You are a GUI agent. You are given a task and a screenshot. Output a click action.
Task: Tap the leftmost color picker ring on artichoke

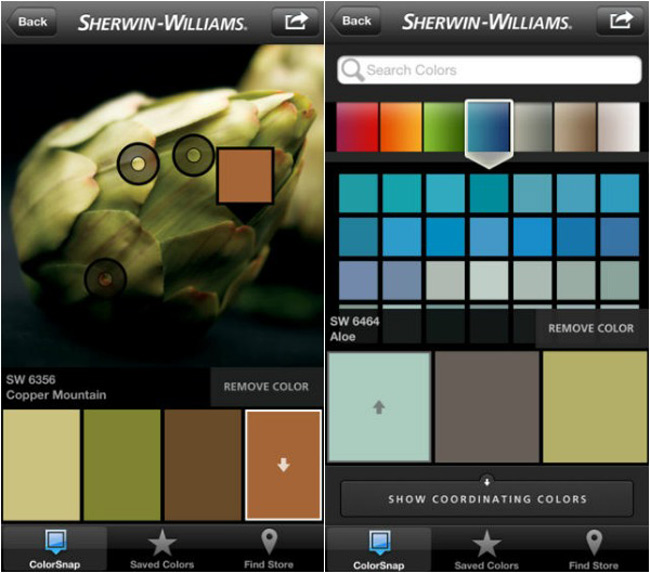click(138, 164)
